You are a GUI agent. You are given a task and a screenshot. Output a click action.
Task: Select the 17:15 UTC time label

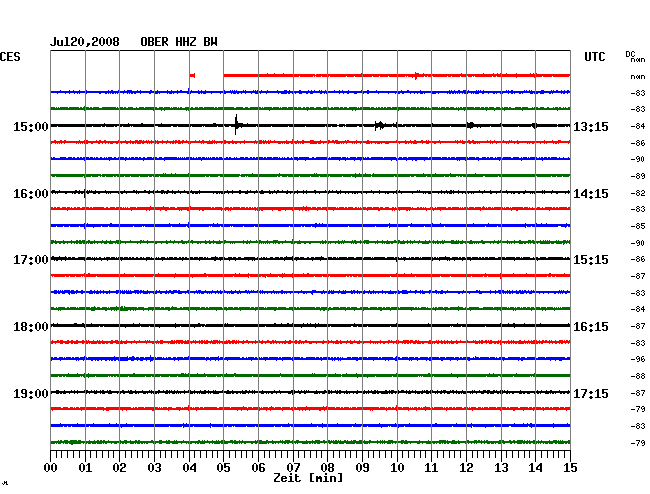click(x=591, y=393)
